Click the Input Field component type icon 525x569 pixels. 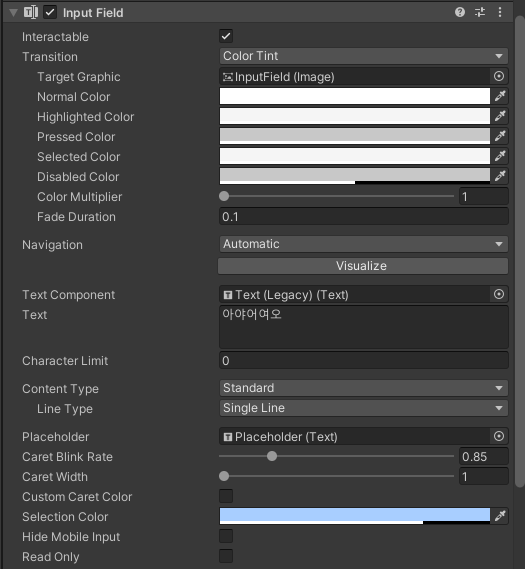pyautogui.click(x=31, y=12)
